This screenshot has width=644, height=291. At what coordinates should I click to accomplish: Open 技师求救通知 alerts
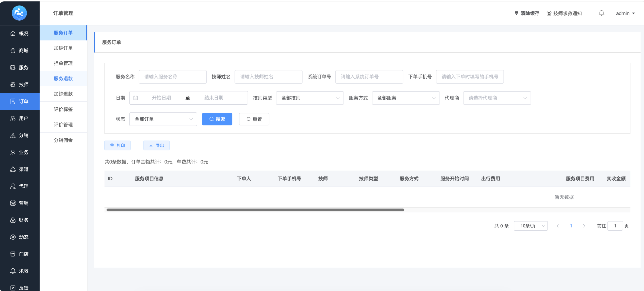click(x=564, y=13)
